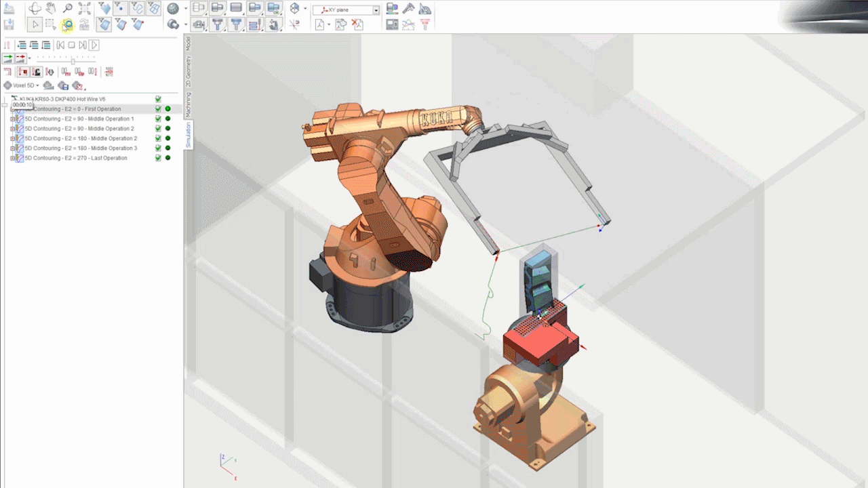Click the red dashed arrow speed icon

(x=20, y=58)
